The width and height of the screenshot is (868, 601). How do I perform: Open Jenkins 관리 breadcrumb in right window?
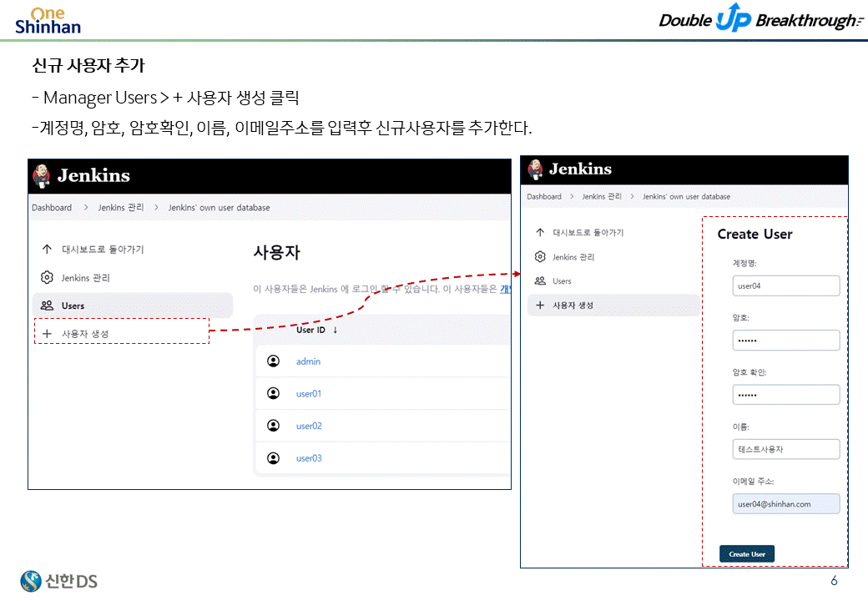click(x=602, y=196)
